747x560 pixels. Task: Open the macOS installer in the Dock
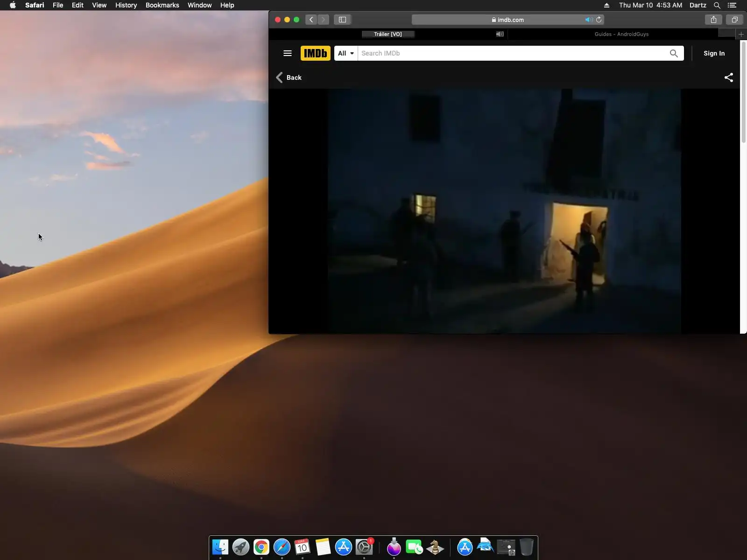(x=394, y=547)
